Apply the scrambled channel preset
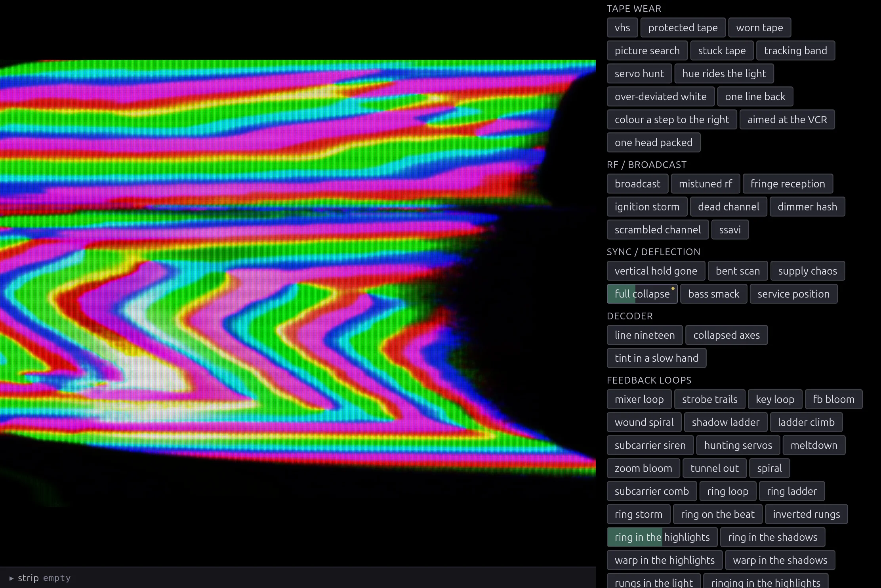The width and height of the screenshot is (881, 588). point(658,230)
